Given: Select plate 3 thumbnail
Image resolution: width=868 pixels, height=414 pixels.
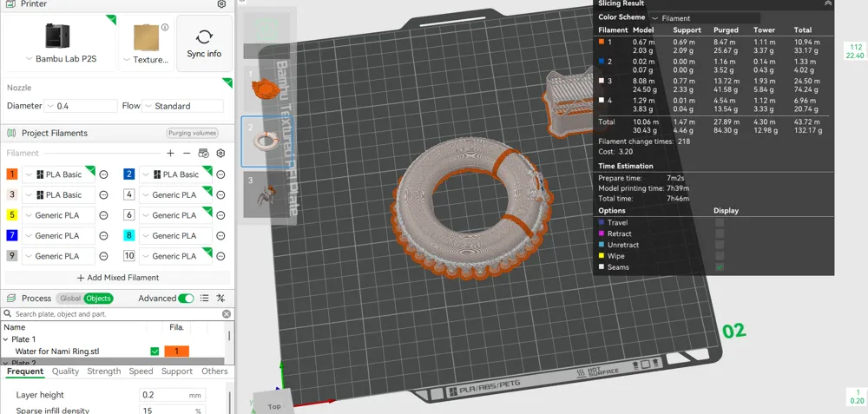Looking at the screenshot, I should (265, 194).
